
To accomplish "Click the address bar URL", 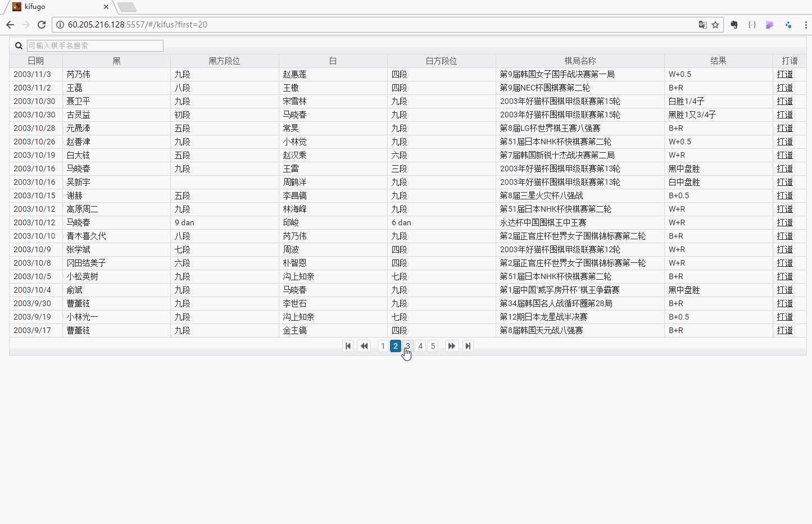I will 138,25.
